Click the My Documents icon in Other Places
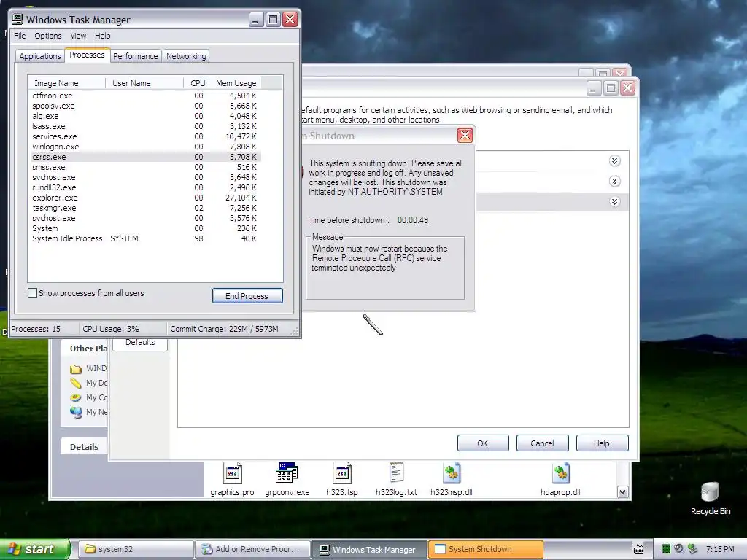This screenshot has width=747, height=560. coord(76,383)
